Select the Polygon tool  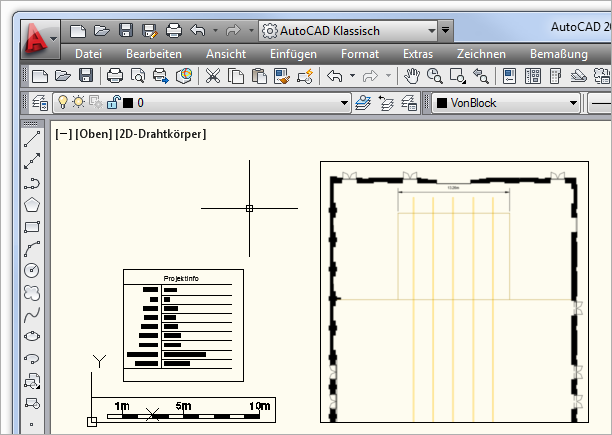32,204
